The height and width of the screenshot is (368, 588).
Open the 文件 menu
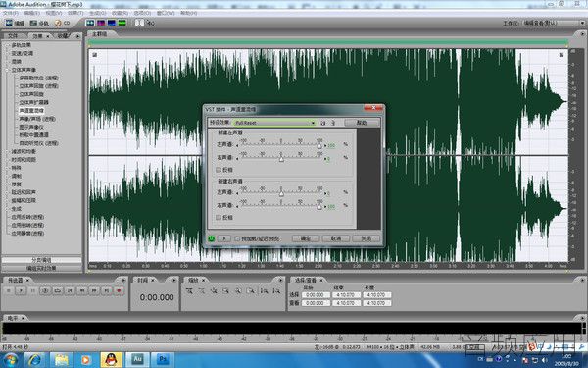(x=10, y=13)
